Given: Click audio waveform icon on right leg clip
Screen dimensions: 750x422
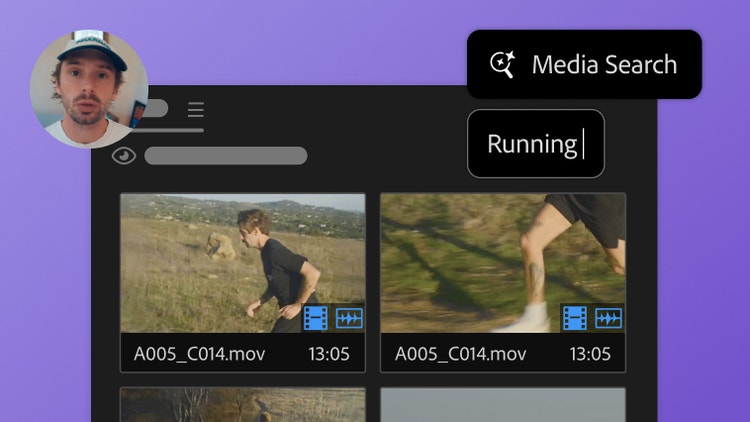Looking at the screenshot, I should tap(608, 318).
